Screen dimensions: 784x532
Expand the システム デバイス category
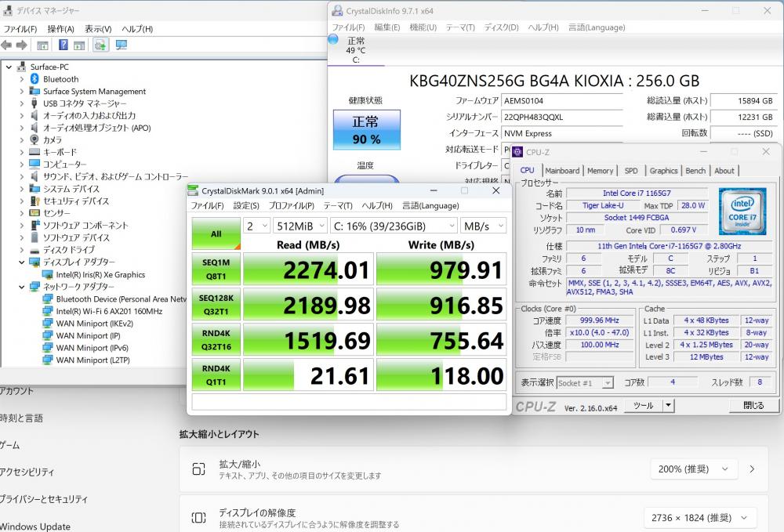21,189
